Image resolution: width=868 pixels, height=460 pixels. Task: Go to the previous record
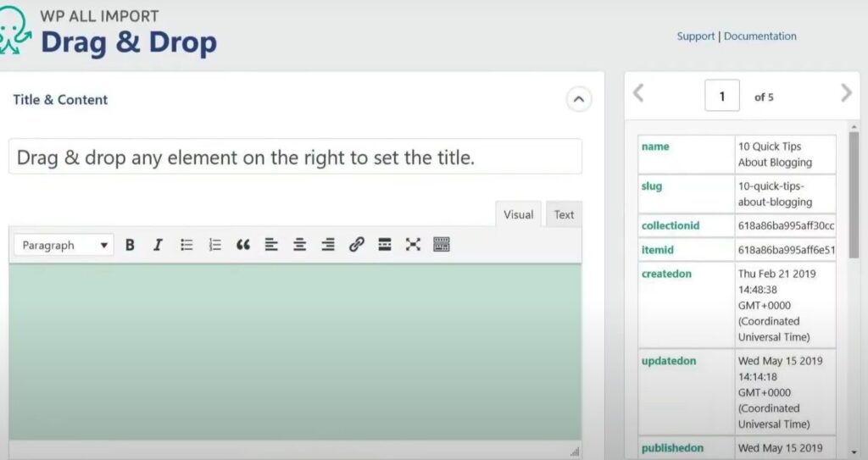[x=638, y=93]
